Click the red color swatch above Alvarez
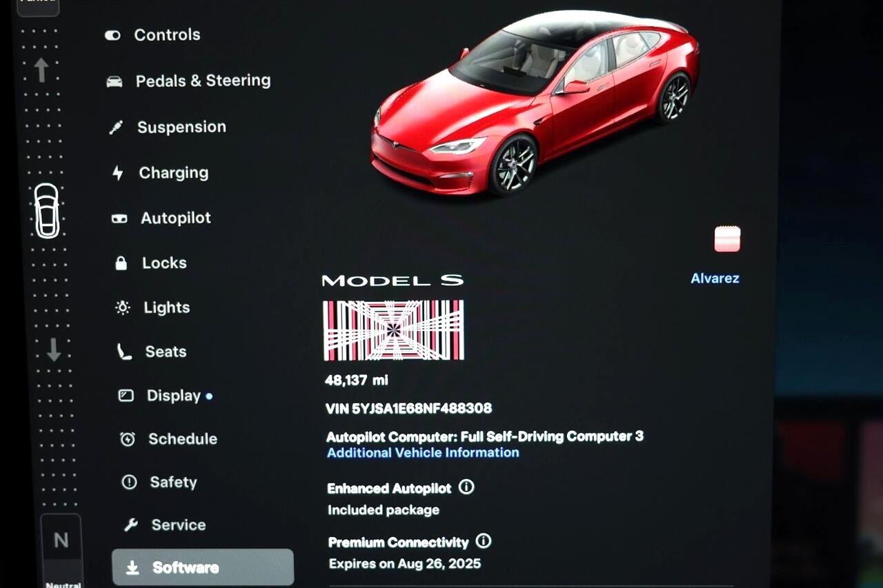 tap(727, 239)
